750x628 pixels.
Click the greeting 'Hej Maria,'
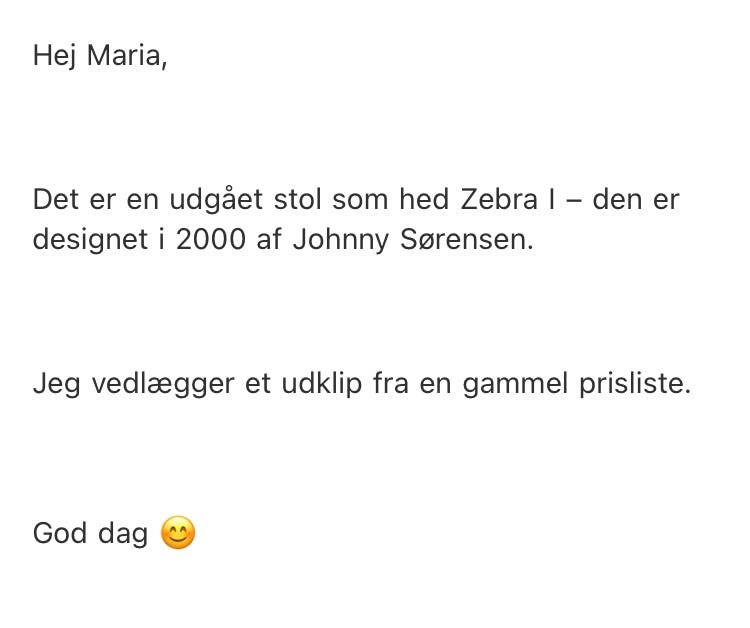point(100,56)
